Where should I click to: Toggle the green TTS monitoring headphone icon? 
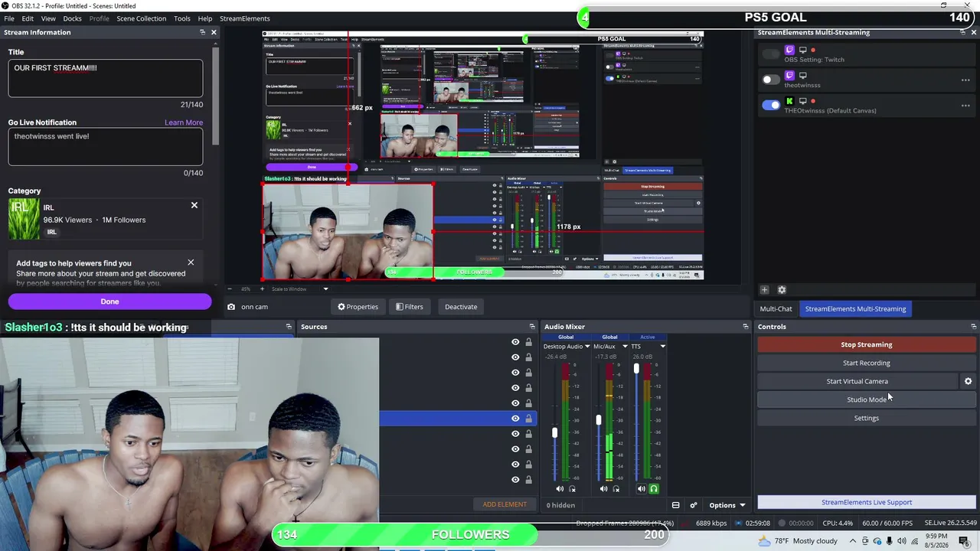click(x=654, y=489)
